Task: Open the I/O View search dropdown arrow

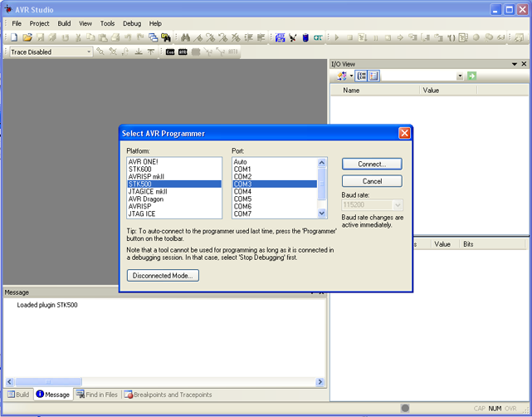Action: coord(460,76)
